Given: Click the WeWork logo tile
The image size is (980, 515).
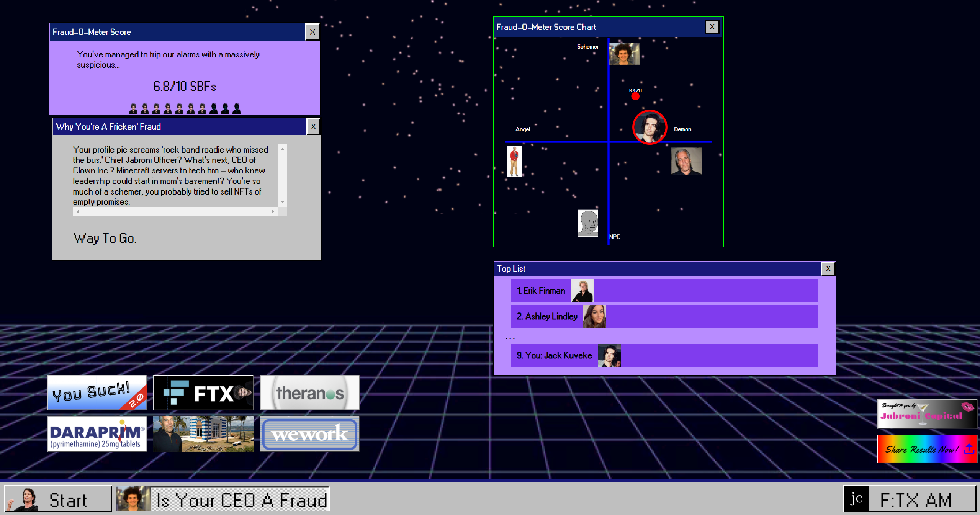Looking at the screenshot, I should [309, 434].
